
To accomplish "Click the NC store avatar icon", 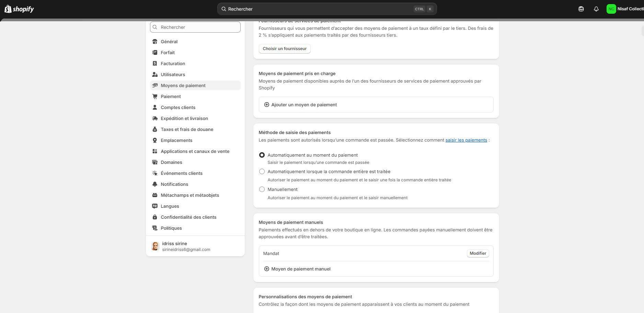I will (x=611, y=9).
